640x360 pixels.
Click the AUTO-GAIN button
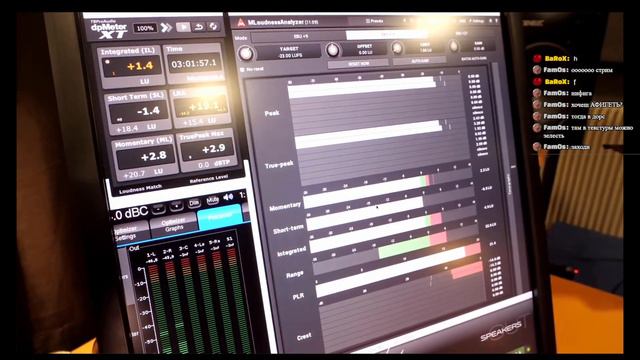pyautogui.click(x=420, y=61)
